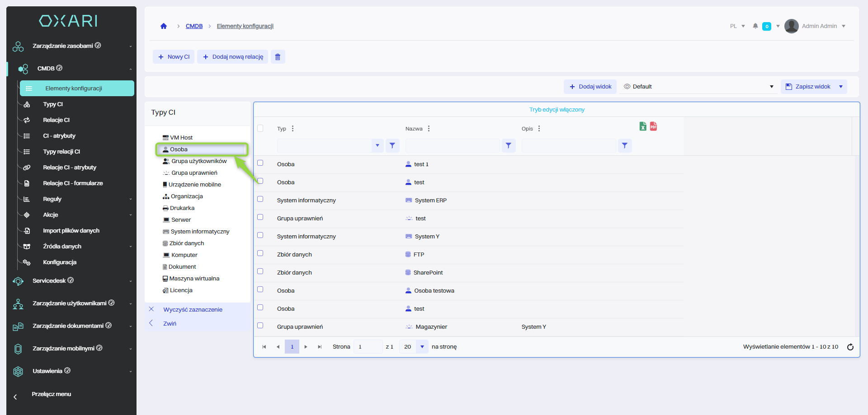Open Relacje CI - atrybuty menu item
Screen dimensions: 868x415
(70, 168)
